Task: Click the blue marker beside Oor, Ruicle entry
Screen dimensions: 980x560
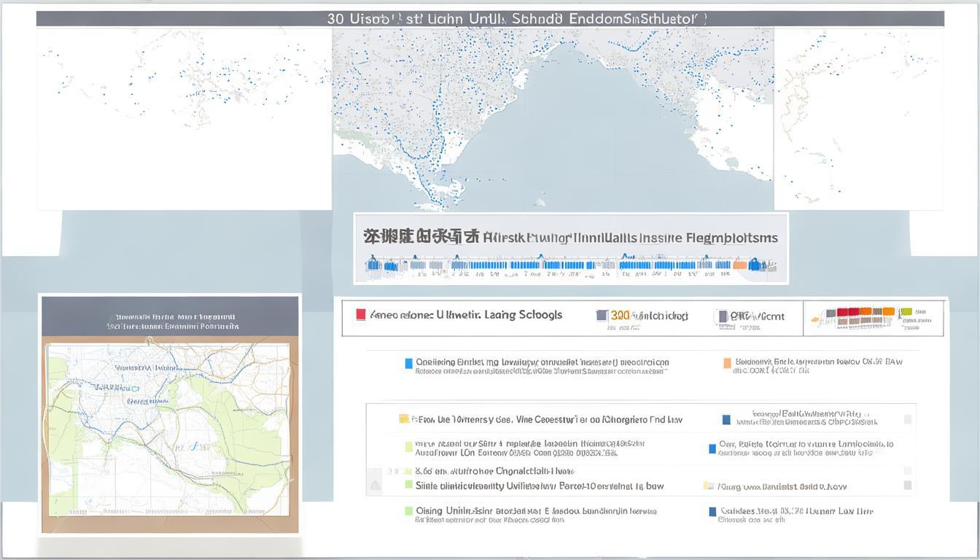Action: click(x=712, y=448)
